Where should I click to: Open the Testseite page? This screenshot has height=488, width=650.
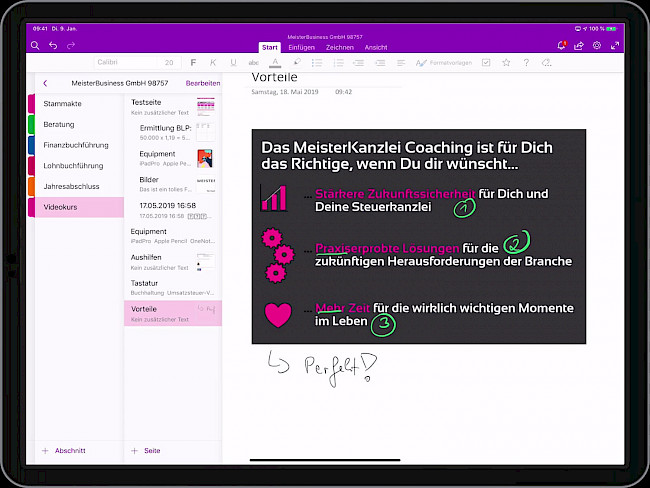coord(173,107)
